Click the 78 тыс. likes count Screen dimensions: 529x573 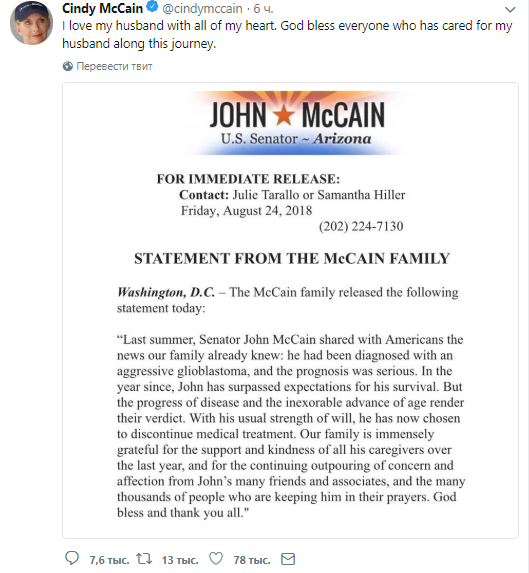click(x=252, y=560)
